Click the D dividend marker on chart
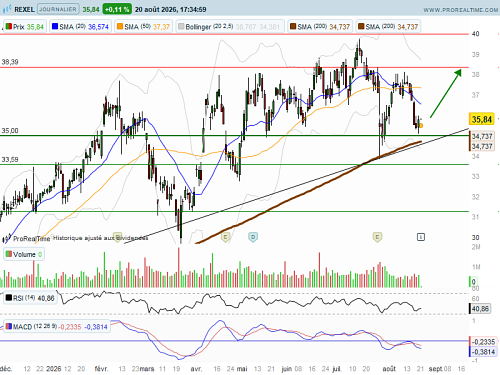Image resolution: width=500 pixels, height=375 pixels. click(253, 237)
